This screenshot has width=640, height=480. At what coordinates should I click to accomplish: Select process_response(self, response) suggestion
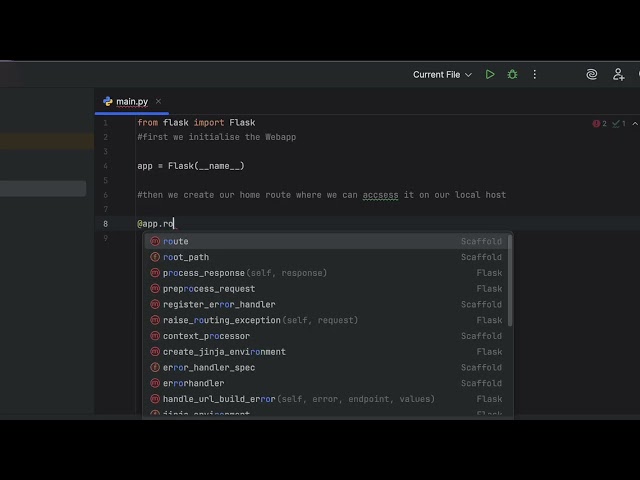[327, 273]
